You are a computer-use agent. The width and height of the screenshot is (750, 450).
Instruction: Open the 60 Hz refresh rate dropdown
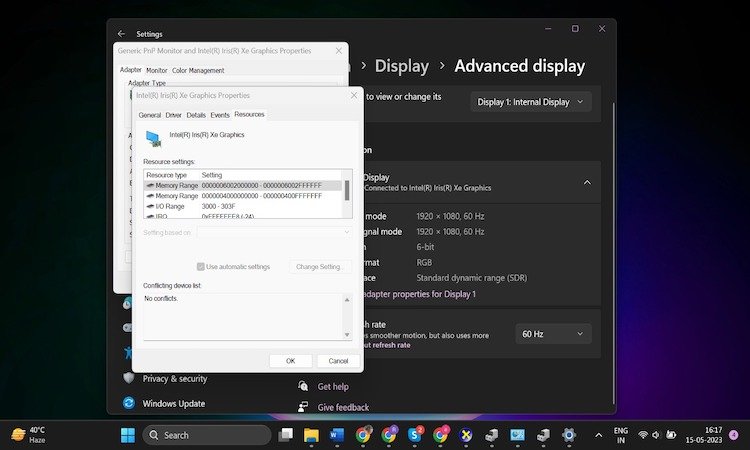(553, 334)
